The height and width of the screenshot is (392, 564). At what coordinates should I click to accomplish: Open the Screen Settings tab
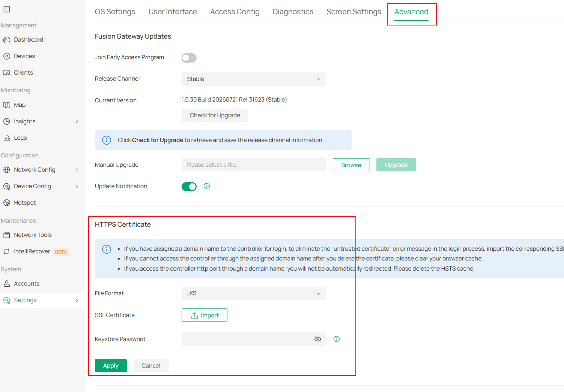point(354,12)
